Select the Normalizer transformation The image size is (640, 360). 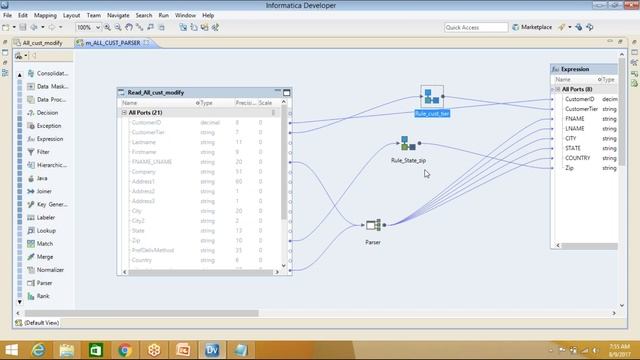[45, 270]
